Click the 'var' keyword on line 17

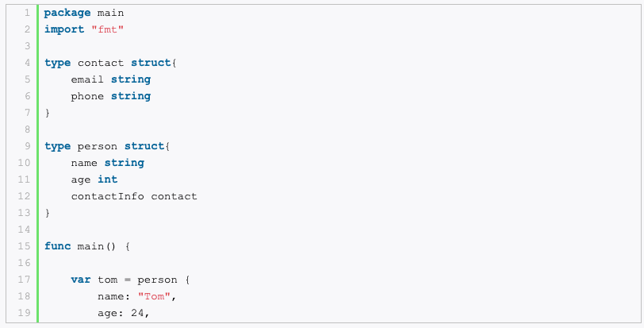click(80, 280)
